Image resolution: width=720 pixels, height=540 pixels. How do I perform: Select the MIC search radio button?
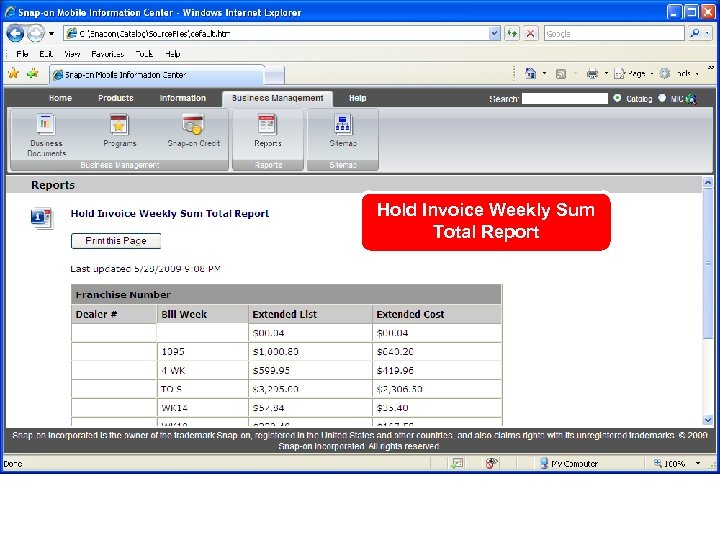(x=662, y=98)
